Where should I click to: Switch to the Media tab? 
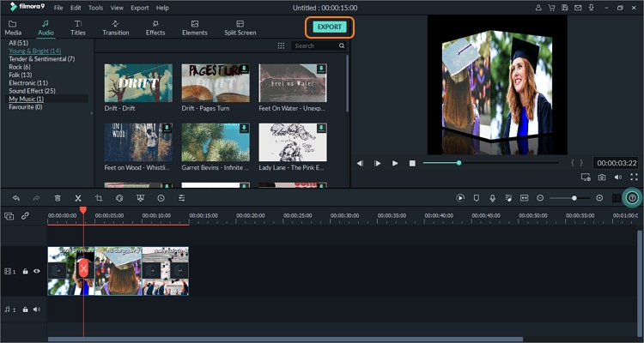click(13, 28)
